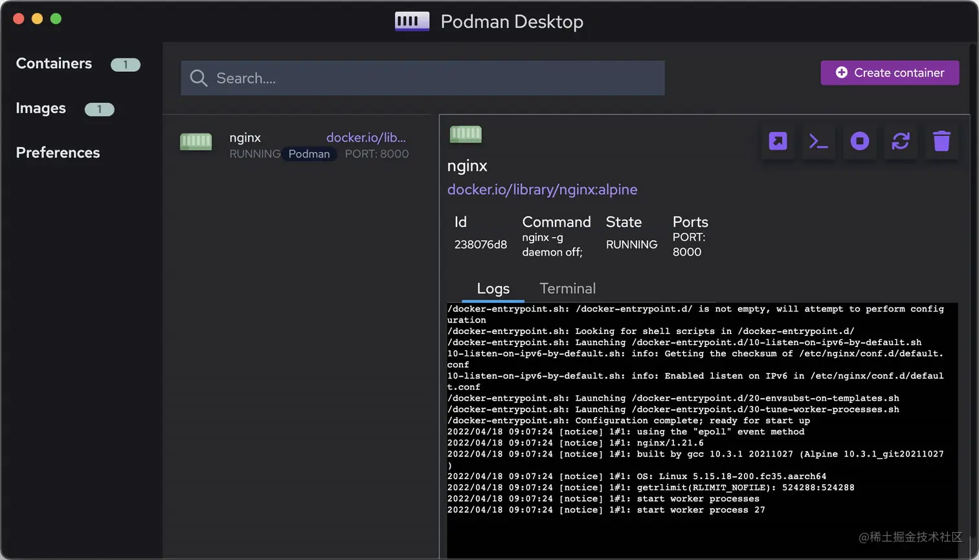Image resolution: width=979 pixels, height=560 pixels.
Task: Open Preferences from the sidebar
Action: [x=58, y=153]
